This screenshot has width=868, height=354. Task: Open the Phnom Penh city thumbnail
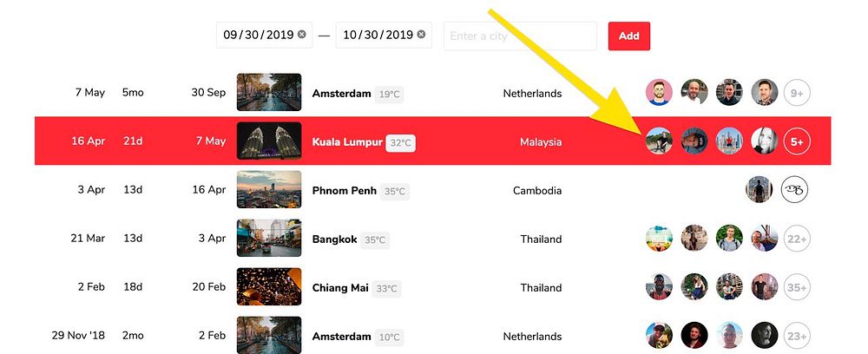[x=269, y=190]
